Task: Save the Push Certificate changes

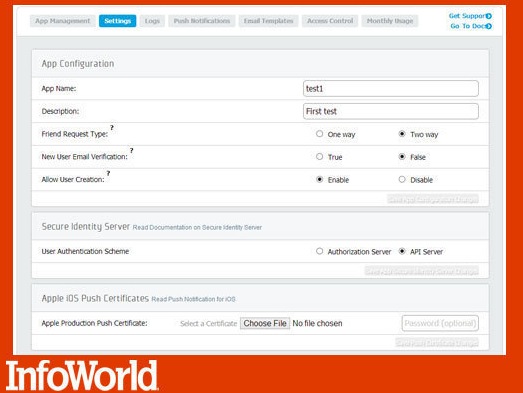Action: 437,343
